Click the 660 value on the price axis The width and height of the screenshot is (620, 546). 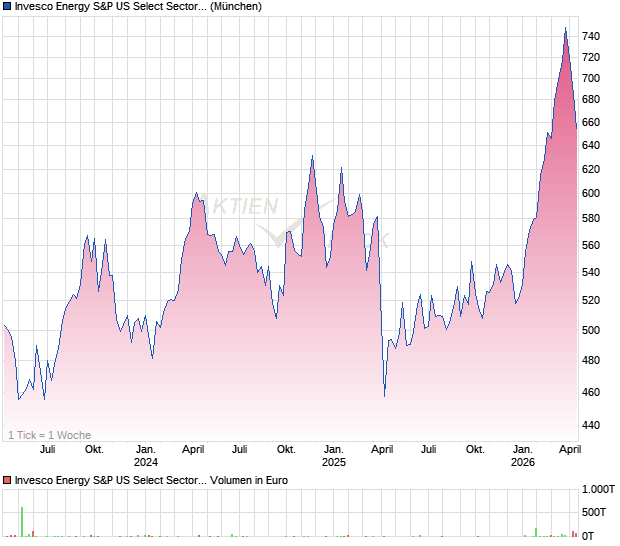point(591,123)
